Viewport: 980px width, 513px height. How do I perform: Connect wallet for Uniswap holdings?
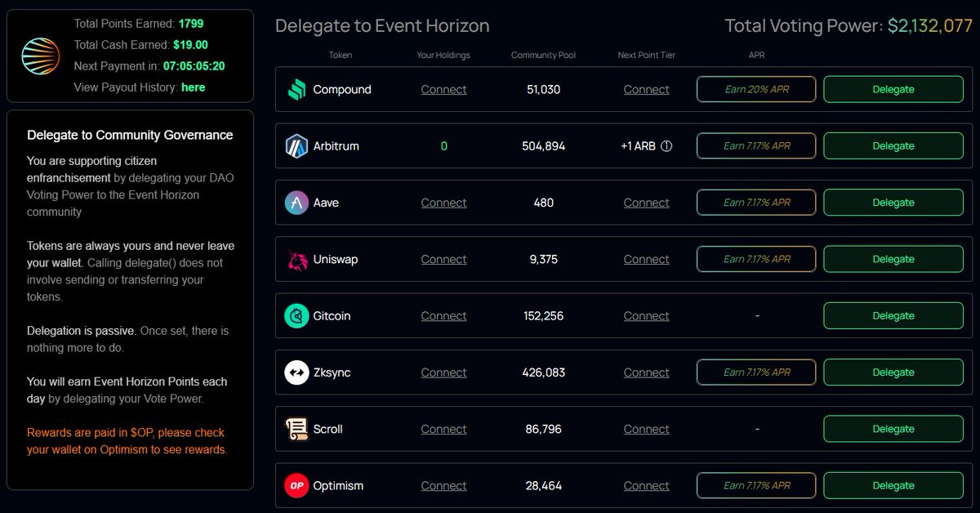coord(443,260)
